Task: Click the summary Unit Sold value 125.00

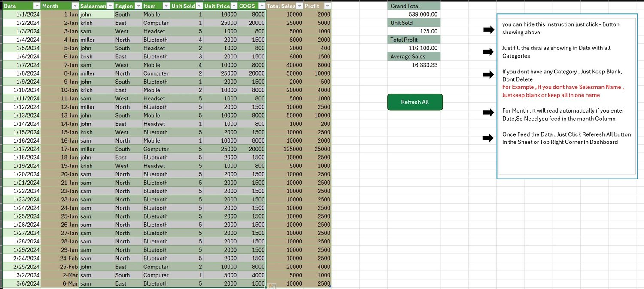Action: 414,31
